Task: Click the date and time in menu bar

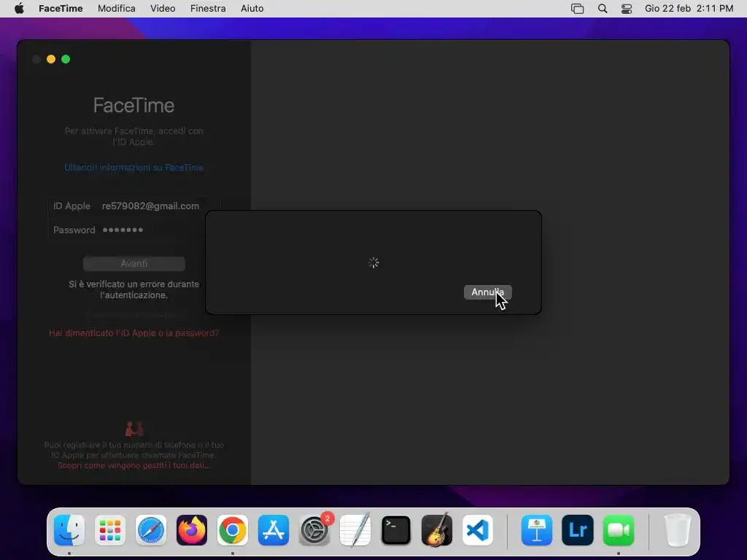Action: [x=689, y=9]
